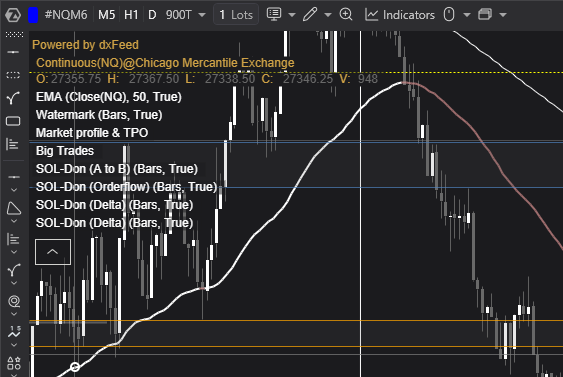Image resolution: width=563 pixels, height=377 pixels.
Task: Select the triangle shape drawing tool
Action: pos(14,209)
